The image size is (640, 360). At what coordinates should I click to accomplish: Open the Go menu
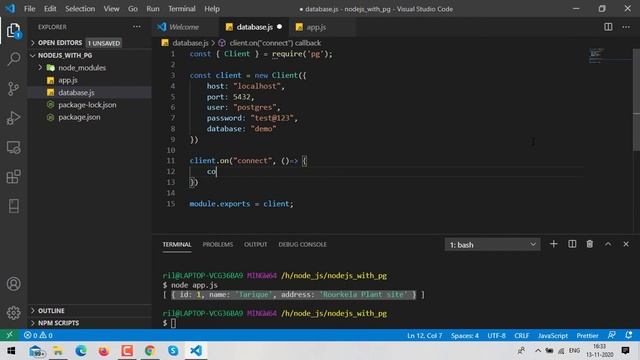click(x=133, y=9)
